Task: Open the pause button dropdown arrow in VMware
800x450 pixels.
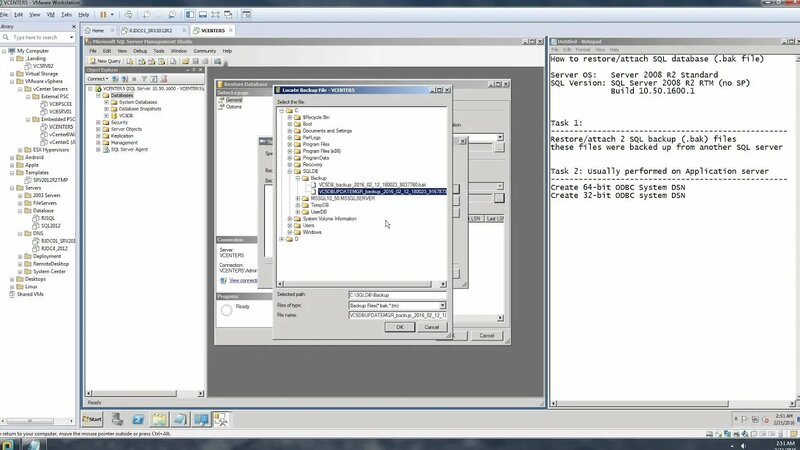Action: point(112,15)
